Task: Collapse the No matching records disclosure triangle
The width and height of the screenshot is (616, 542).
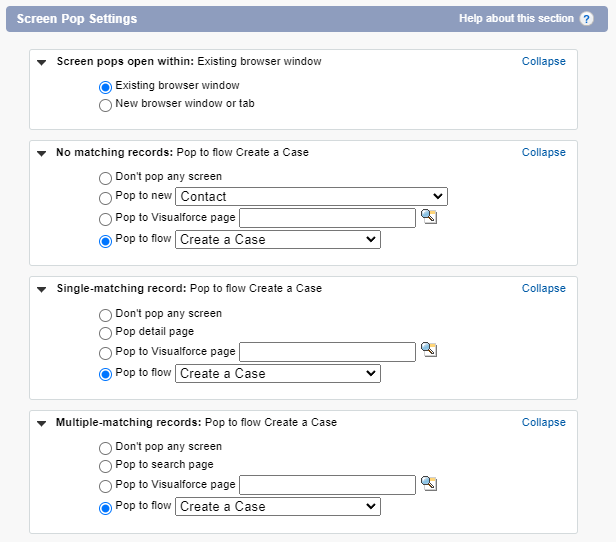Action: (42, 153)
